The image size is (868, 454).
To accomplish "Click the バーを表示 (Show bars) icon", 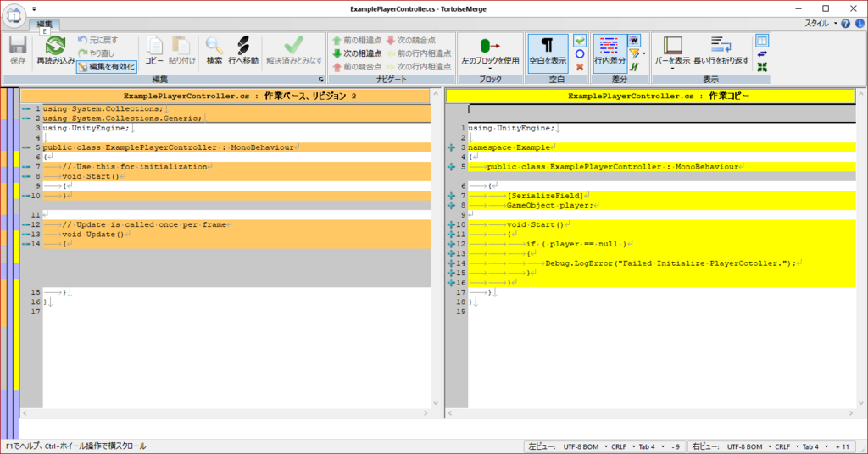I will point(672,46).
